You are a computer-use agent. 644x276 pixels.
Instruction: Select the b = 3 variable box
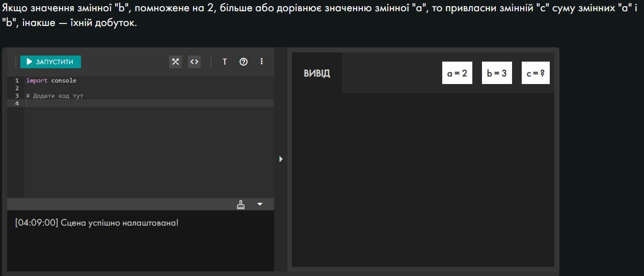tap(497, 73)
